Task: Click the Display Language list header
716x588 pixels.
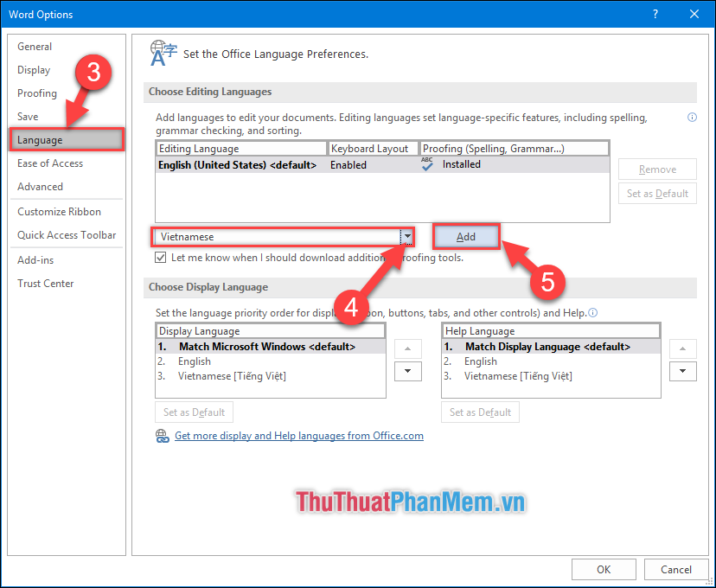Action: 271,331
